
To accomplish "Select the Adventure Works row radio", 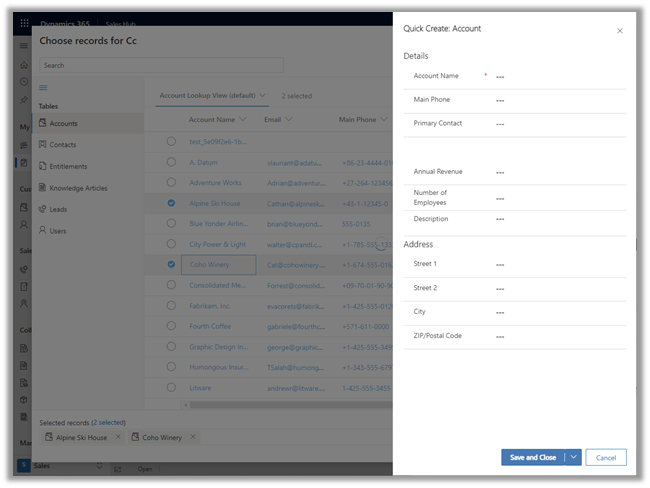I will (x=171, y=182).
